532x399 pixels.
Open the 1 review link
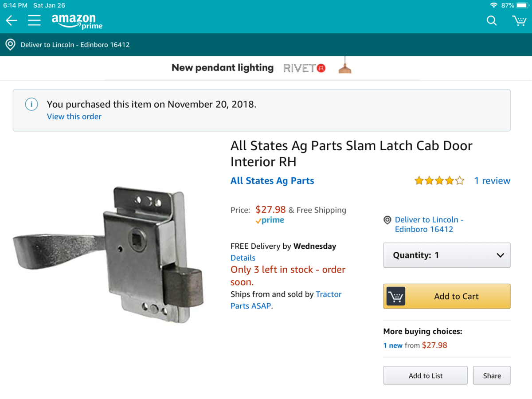coord(492,181)
